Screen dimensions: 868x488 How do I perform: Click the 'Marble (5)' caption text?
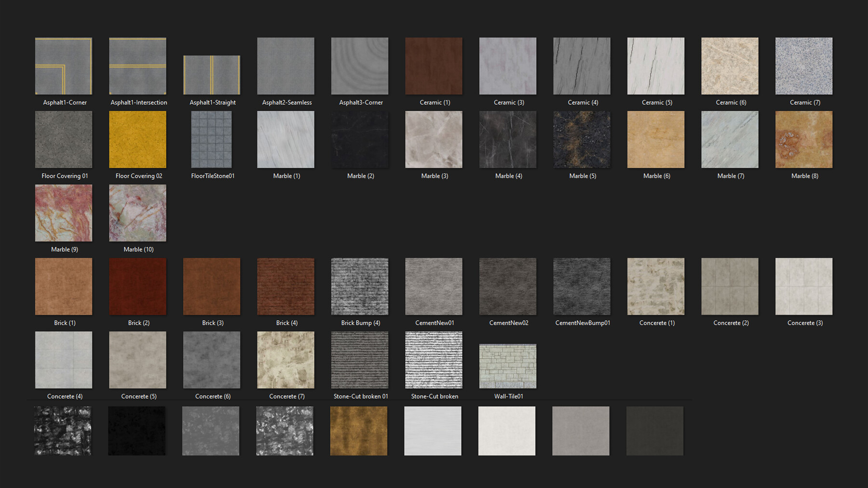(583, 176)
